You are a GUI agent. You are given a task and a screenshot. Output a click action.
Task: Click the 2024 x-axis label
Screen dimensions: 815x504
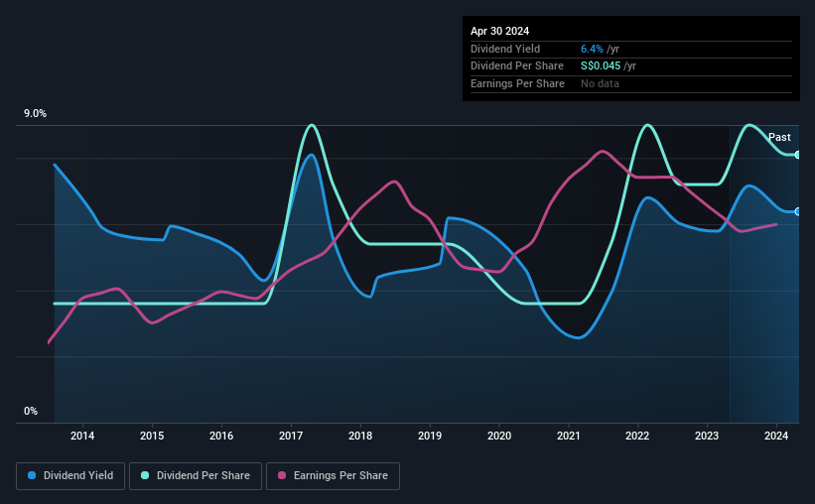click(776, 436)
